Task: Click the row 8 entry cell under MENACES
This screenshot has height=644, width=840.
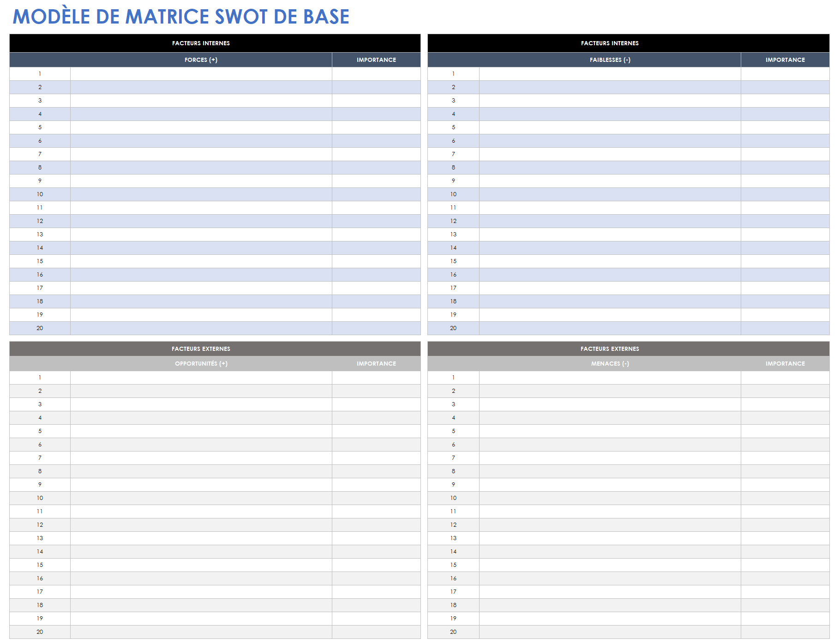Action: pos(610,471)
